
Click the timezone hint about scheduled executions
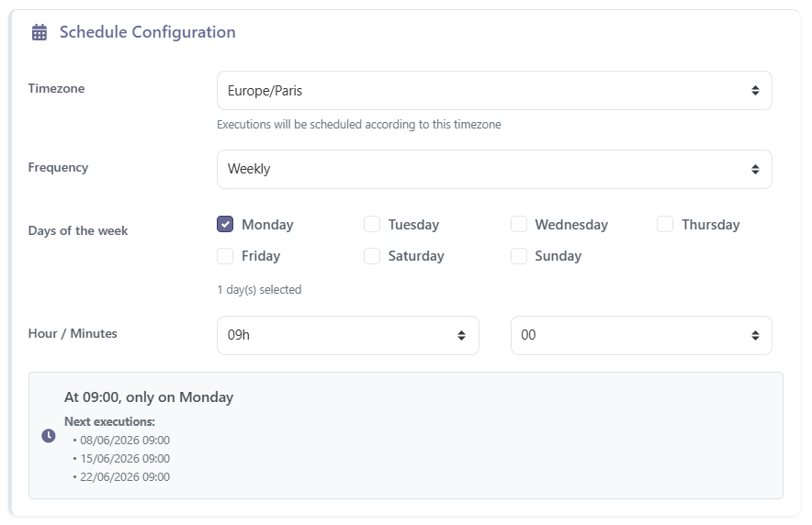click(359, 125)
